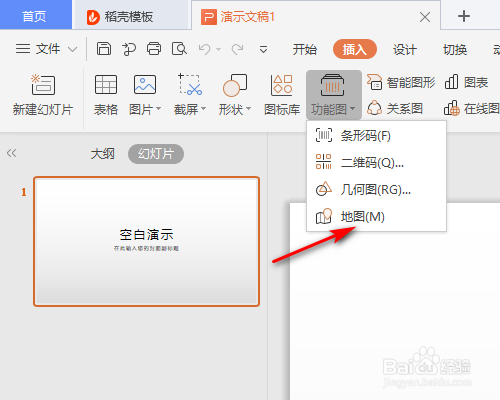Screen dimensions: 500x400
Task: Click the export to PDF icon
Action: tap(129, 49)
